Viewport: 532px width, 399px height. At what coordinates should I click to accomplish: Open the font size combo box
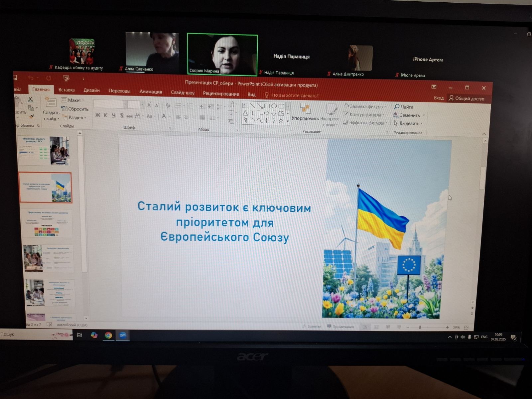click(136, 105)
